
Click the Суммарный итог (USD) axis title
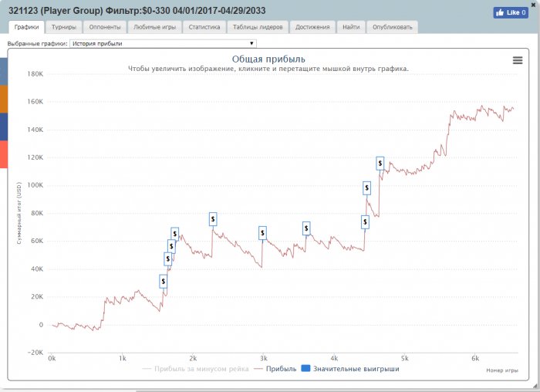coord(19,213)
